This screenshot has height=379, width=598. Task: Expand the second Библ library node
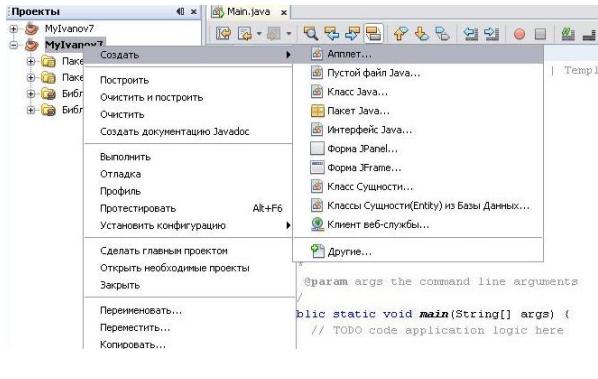31,110
